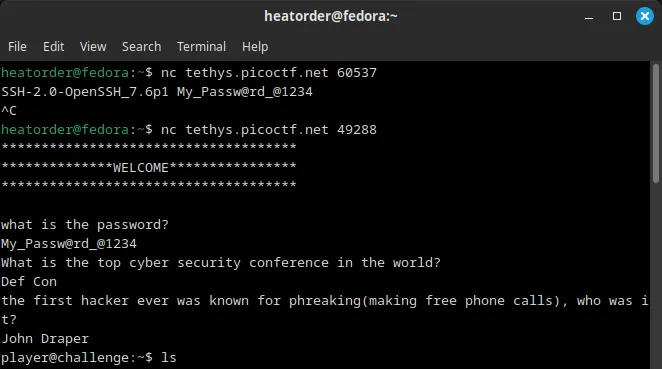This screenshot has height=369, width=662.
Task: Click the 'what is the password?' line
Action: pos(85,225)
